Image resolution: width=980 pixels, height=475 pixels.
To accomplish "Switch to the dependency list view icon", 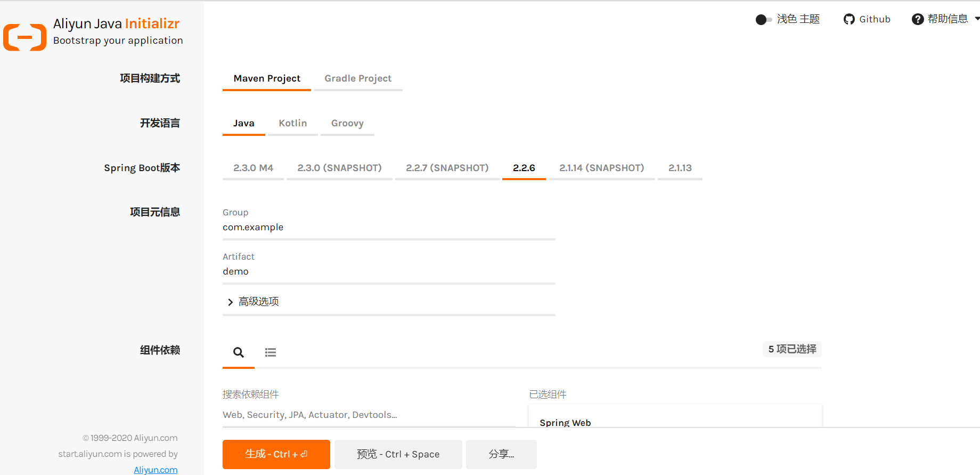I will pos(271,352).
